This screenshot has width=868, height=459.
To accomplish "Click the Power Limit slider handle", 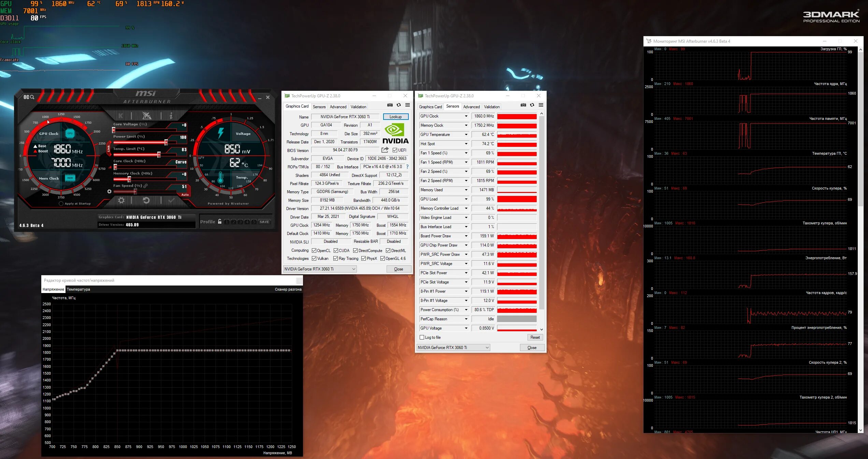I will (166, 142).
